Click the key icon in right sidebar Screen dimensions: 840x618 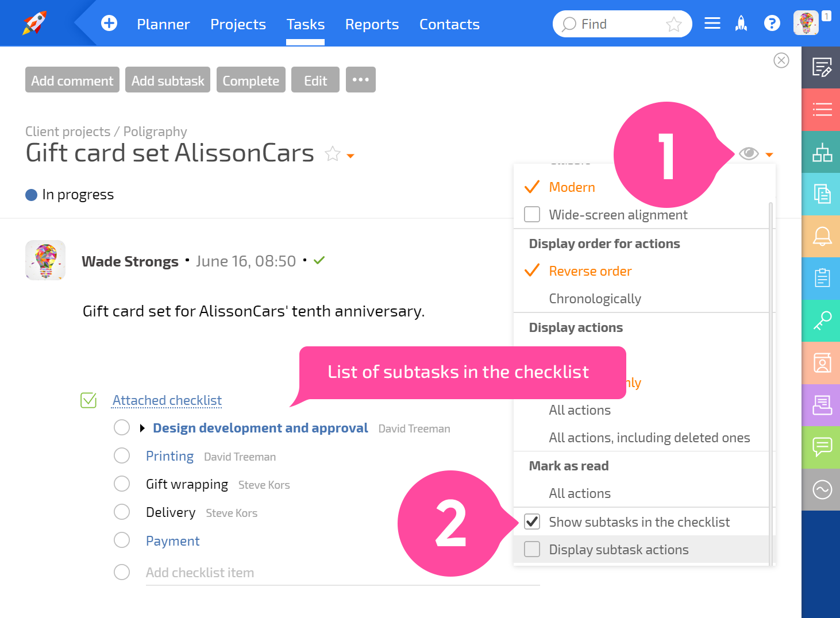(x=821, y=320)
